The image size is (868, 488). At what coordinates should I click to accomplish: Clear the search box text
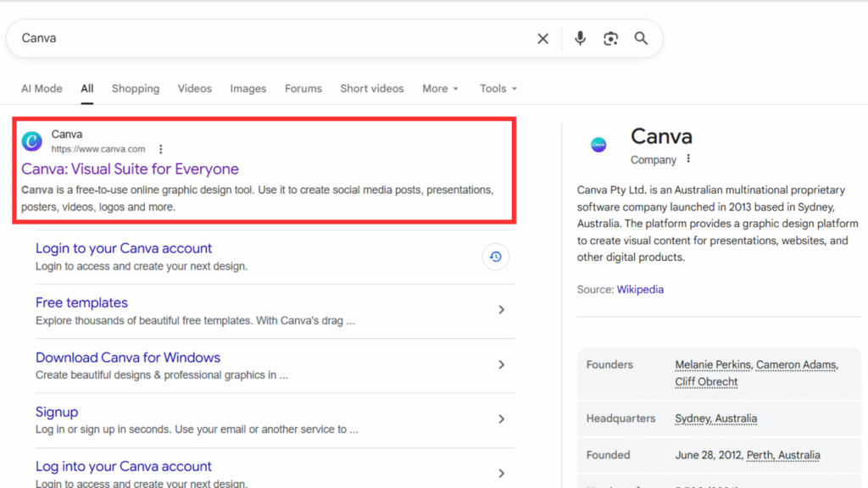(542, 39)
